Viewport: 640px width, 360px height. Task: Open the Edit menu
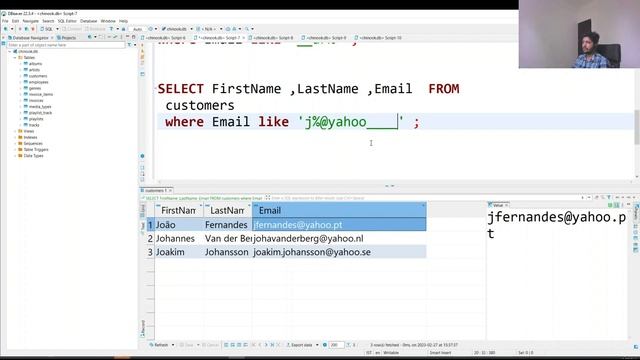15,21
